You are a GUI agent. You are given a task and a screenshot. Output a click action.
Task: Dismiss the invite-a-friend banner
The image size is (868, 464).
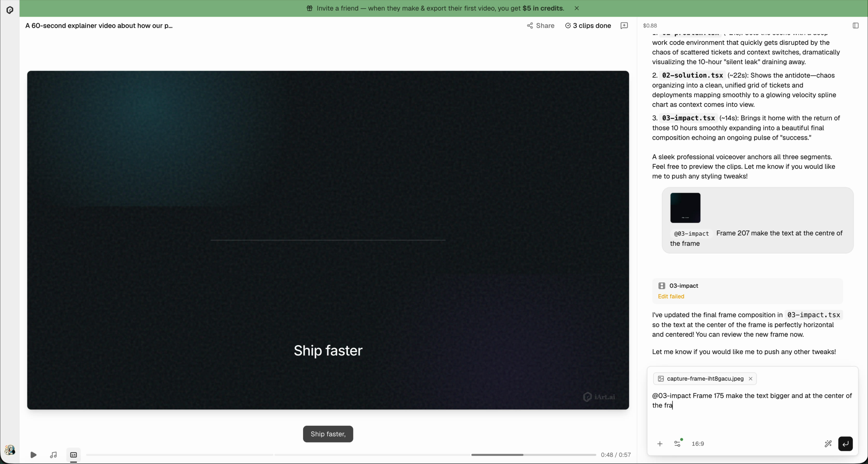(x=577, y=8)
